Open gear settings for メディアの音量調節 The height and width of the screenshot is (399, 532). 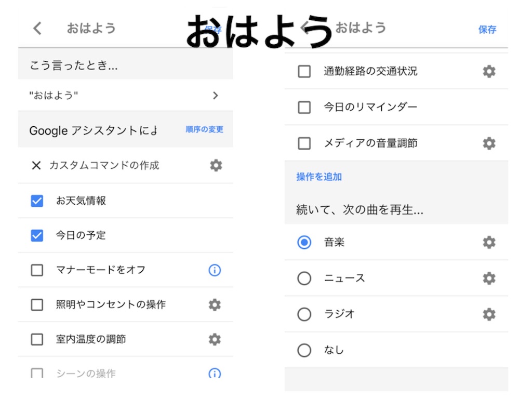488,143
